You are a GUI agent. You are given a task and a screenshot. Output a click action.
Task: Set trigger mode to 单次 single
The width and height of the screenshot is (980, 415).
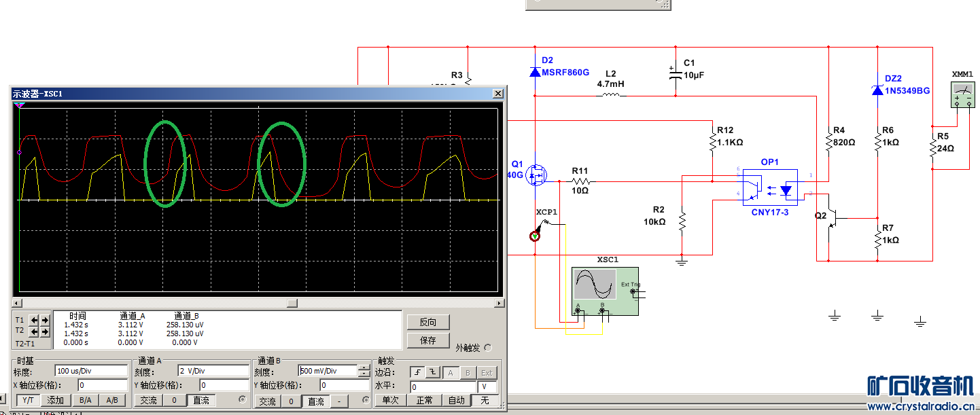(389, 401)
